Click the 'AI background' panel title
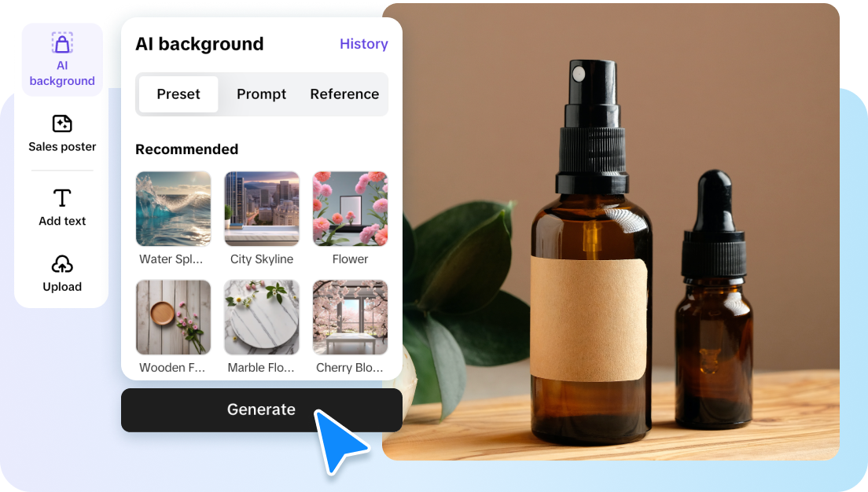The width and height of the screenshot is (868, 492). click(199, 44)
